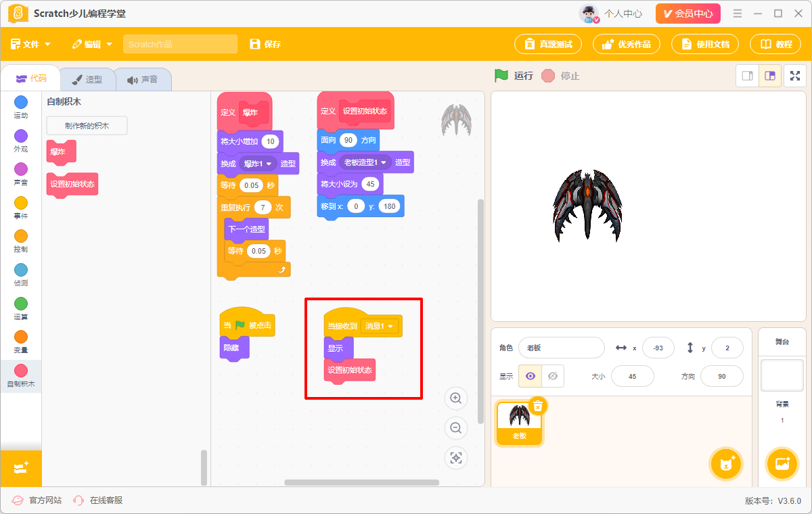Edit the sprite x value field
The width and height of the screenshot is (812, 514).
[x=658, y=348]
